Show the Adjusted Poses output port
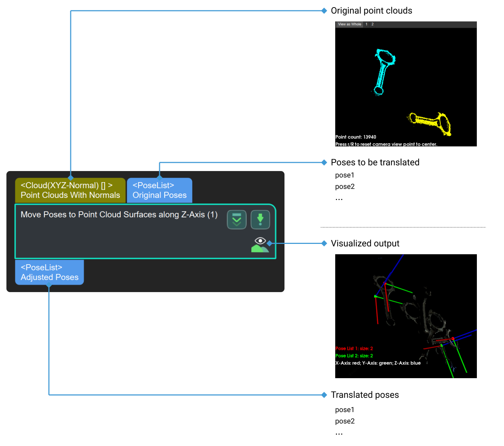Image resolution: width=504 pixels, height=446 pixels. 49,272
